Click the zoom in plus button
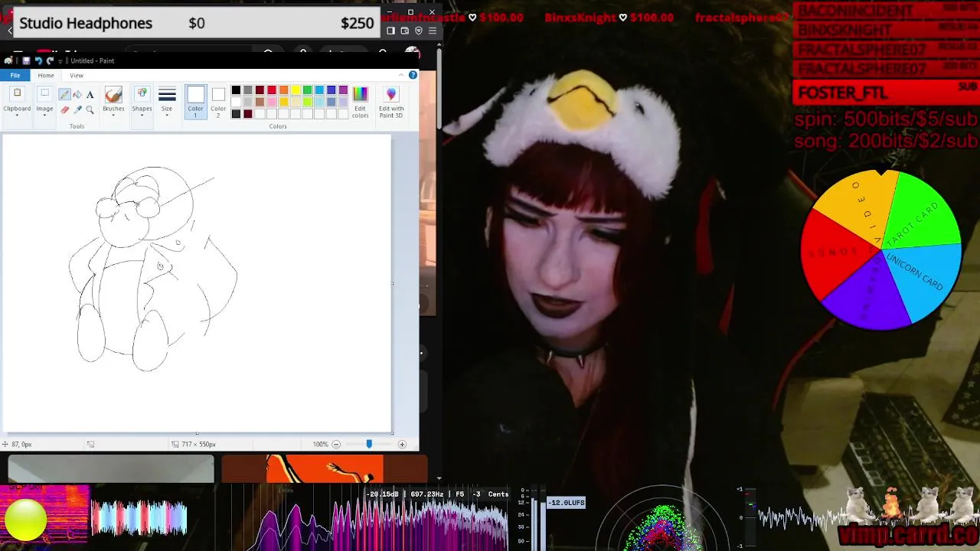The image size is (980, 551). point(402,444)
